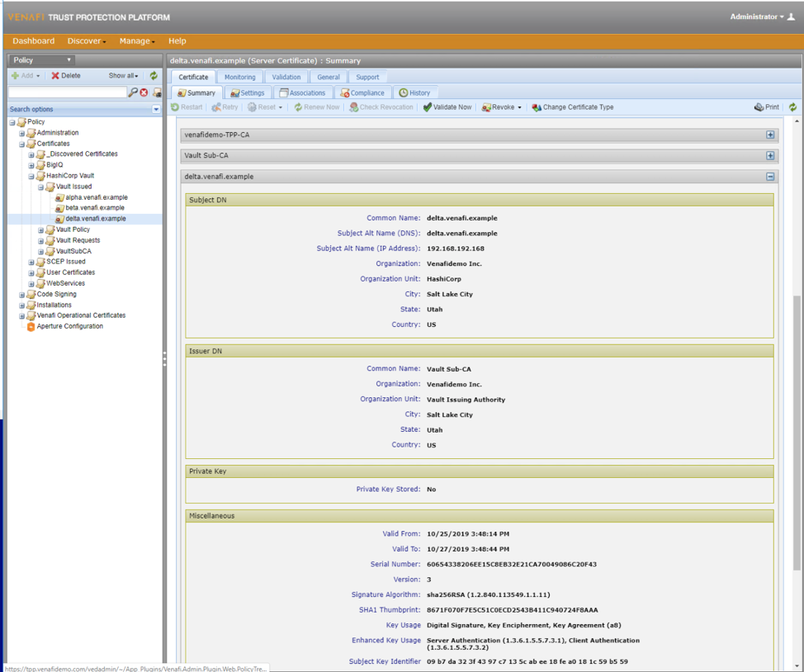Open alpha.venafi.example certificate

pyautogui.click(x=97, y=197)
